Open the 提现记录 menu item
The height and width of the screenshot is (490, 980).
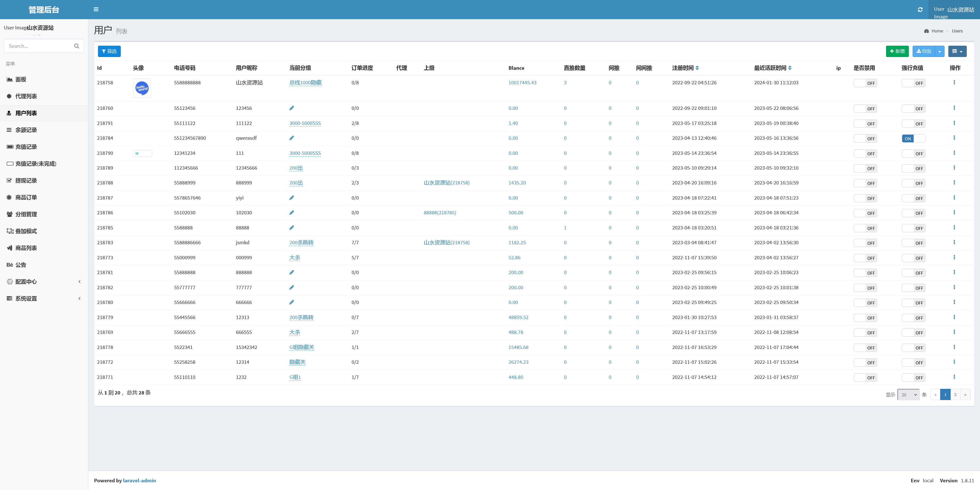click(26, 180)
